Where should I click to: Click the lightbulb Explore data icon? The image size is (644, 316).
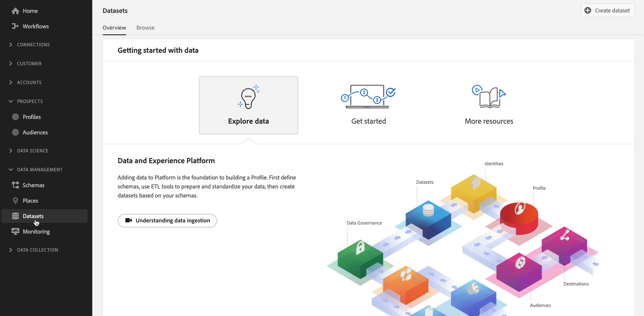(249, 97)
